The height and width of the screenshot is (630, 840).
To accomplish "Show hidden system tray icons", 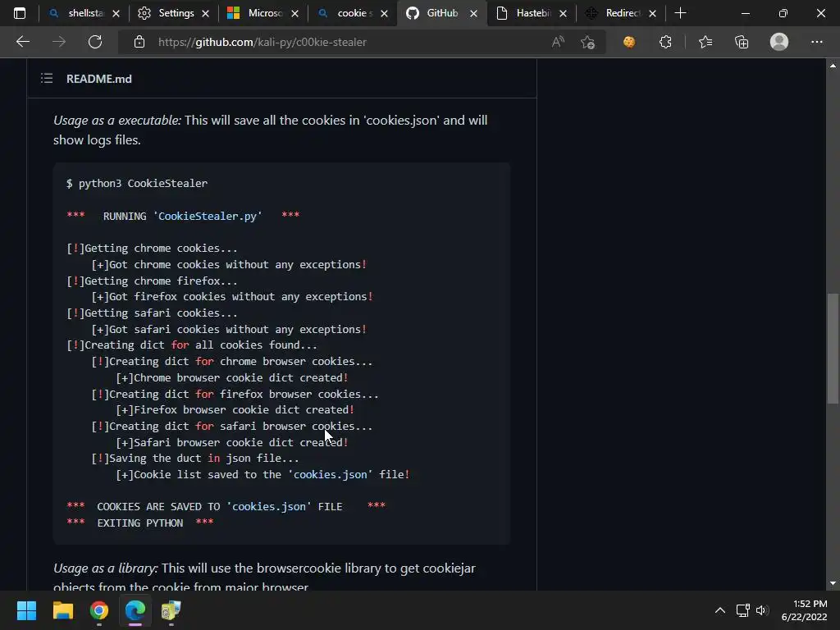I will [x=720, y=610].
